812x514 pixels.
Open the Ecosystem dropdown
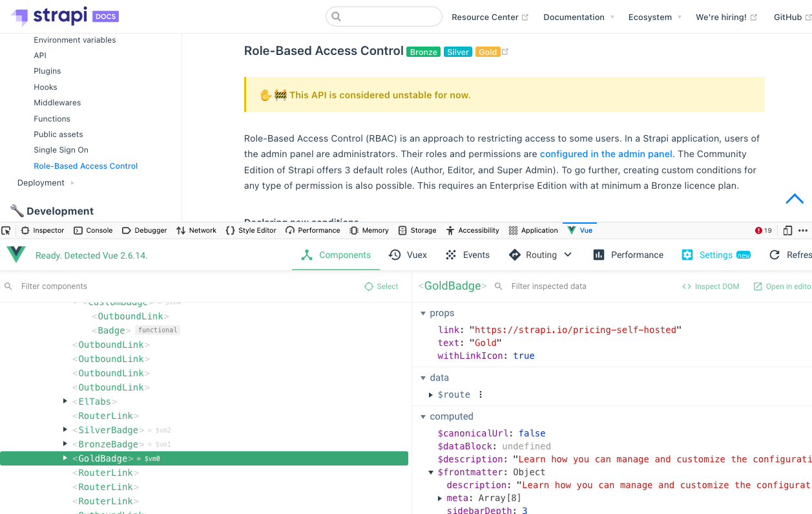(x=655, y=17)
